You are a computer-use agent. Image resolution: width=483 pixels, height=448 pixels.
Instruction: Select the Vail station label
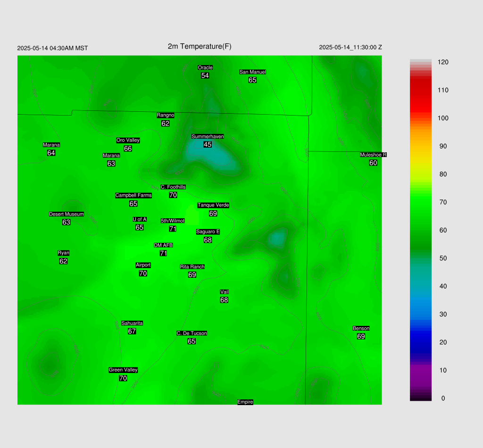point(224,292)
